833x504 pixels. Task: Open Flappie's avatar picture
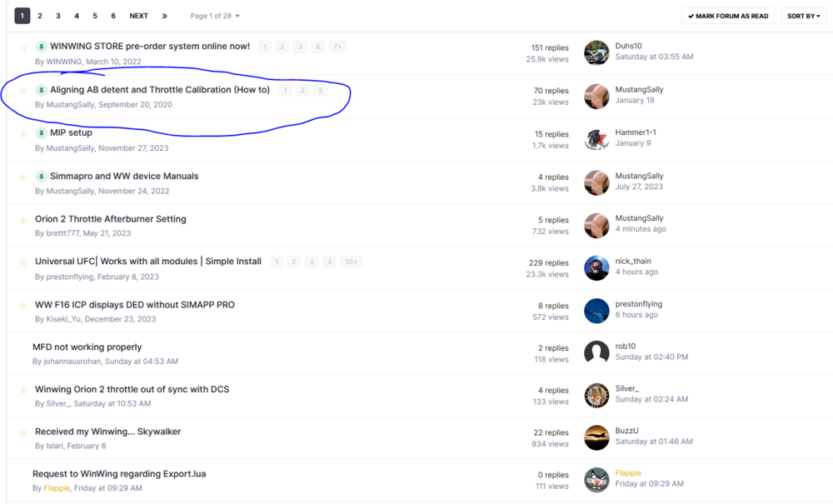[x=596, y=480]
